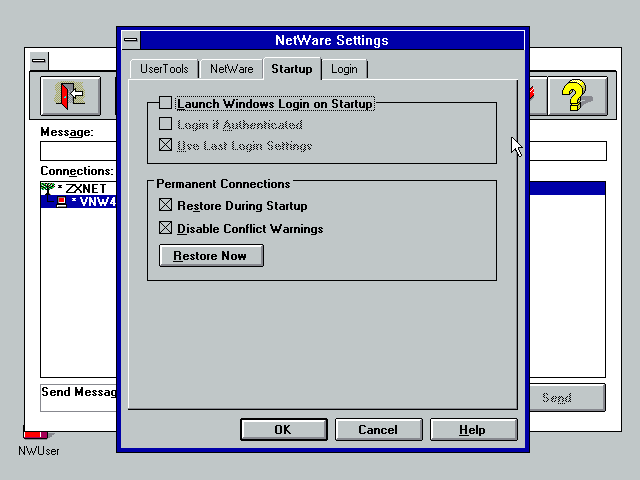Uncheck Disable Conflict Warnings
Image resolution: width=640 pixels, height=480 pixels.
[x=165, y=228]
